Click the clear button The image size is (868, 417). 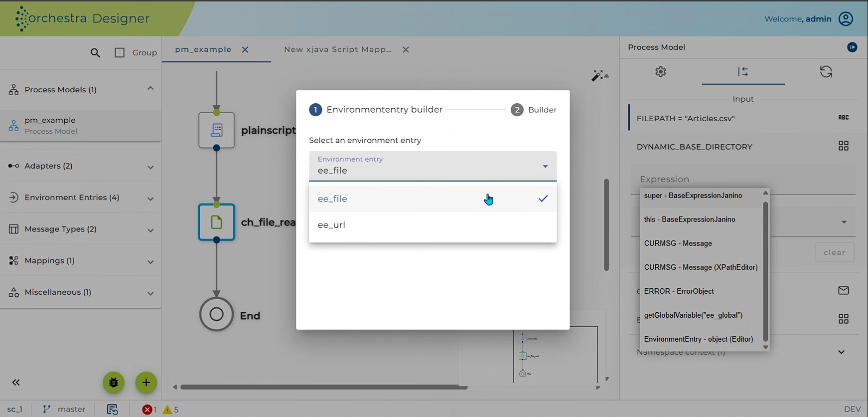835,252
